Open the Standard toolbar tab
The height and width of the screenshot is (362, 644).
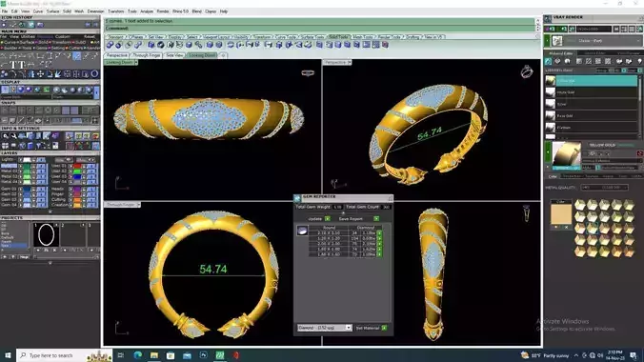(x=115, y=37)
